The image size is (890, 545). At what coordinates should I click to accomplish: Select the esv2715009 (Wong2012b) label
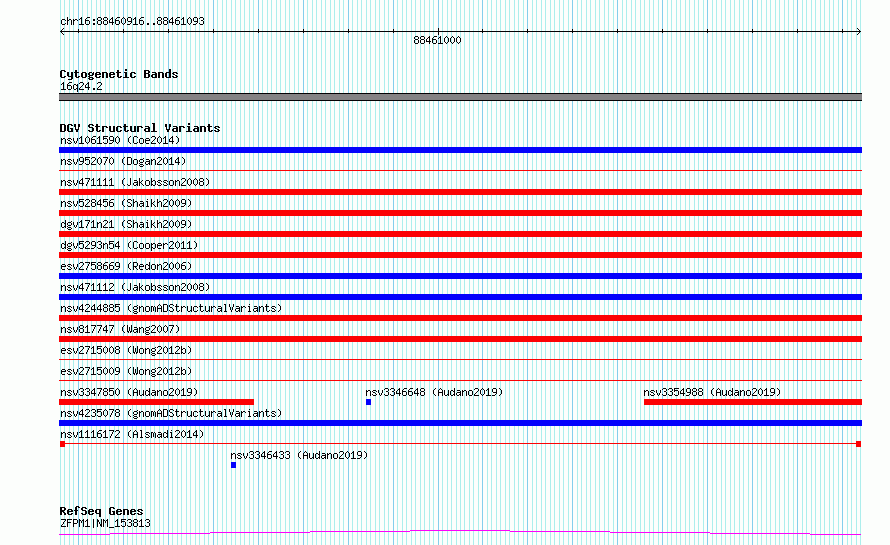126,371
